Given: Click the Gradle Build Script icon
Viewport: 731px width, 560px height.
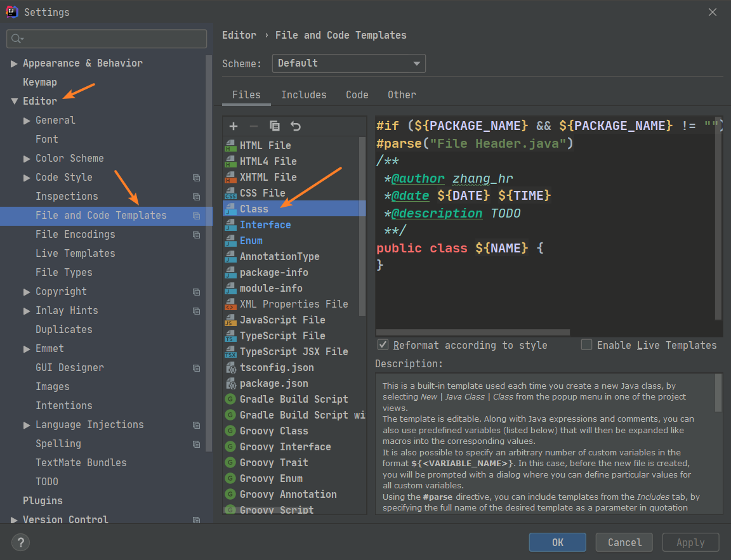Looking at the screenshot, I should coord(230,400).
